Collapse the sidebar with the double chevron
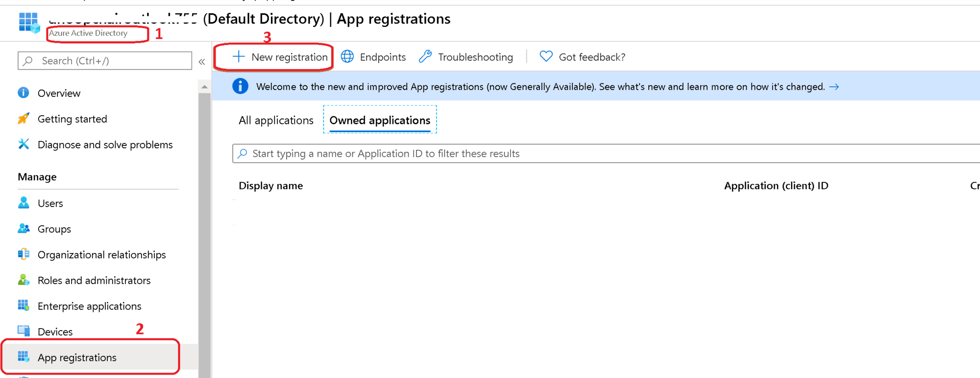The image size is (980, 378). click(202, 62)
